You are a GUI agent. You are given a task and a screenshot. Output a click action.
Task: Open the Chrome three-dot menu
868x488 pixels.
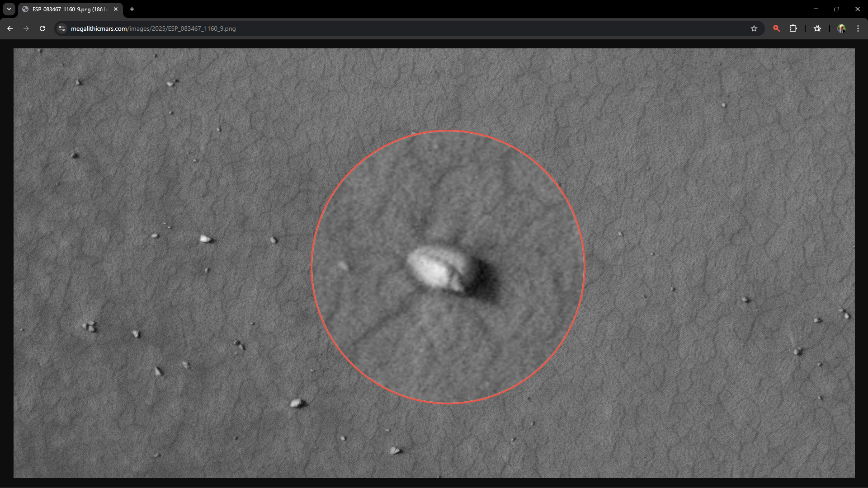[x=858, y=28]
